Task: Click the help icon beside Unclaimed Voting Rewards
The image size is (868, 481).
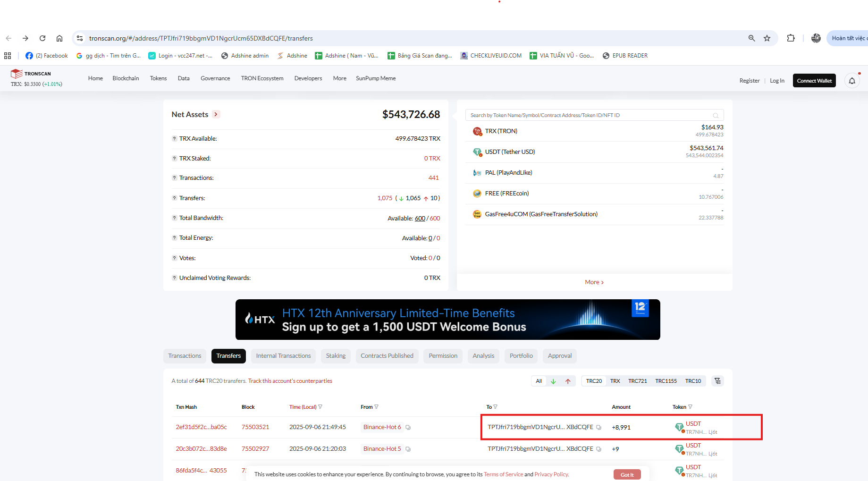Action: click(x=174, y=278)
